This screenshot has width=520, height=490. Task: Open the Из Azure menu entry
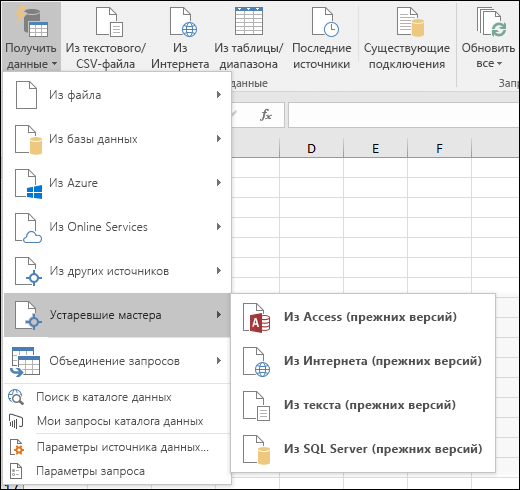tap(117, 183)
